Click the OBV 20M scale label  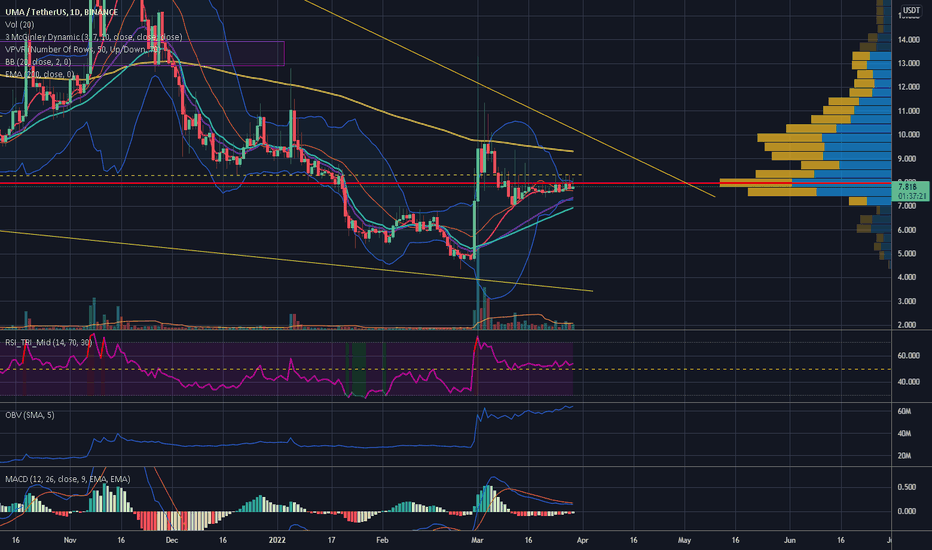pos(904,456)
